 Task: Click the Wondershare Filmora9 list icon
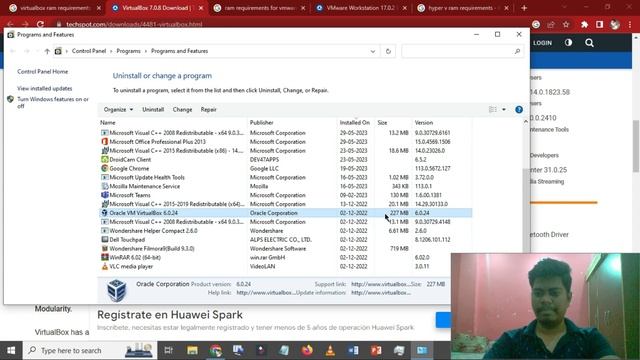104,249
